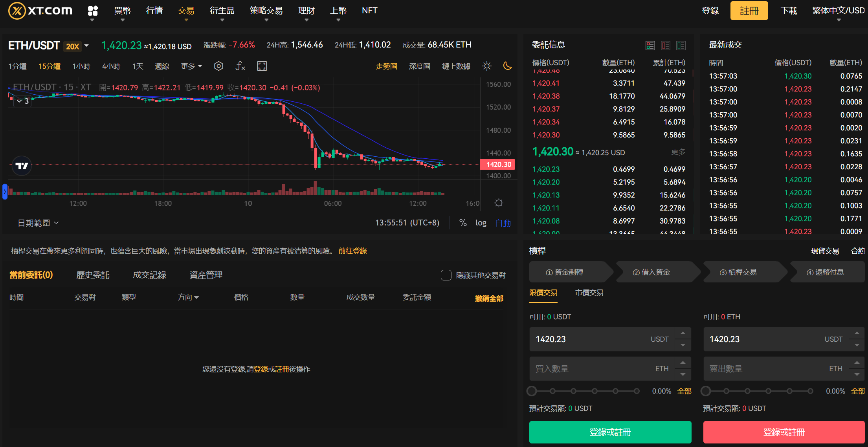Open language and currency 繁体中文/USD dropdown
The height and width of the screenshot is (447, 868).
pos(839,12)
